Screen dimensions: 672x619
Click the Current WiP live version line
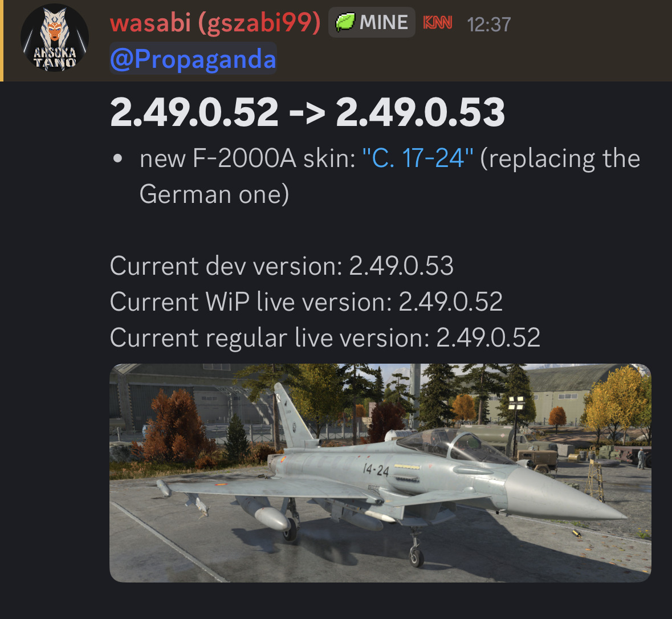pos(306,302)
